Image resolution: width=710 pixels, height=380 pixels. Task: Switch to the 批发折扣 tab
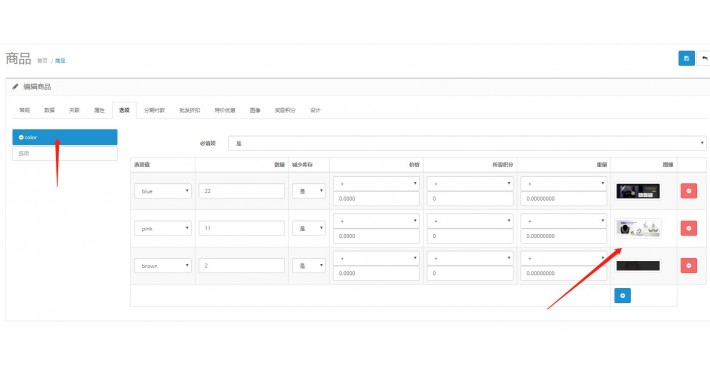click(x=190, y=110)
